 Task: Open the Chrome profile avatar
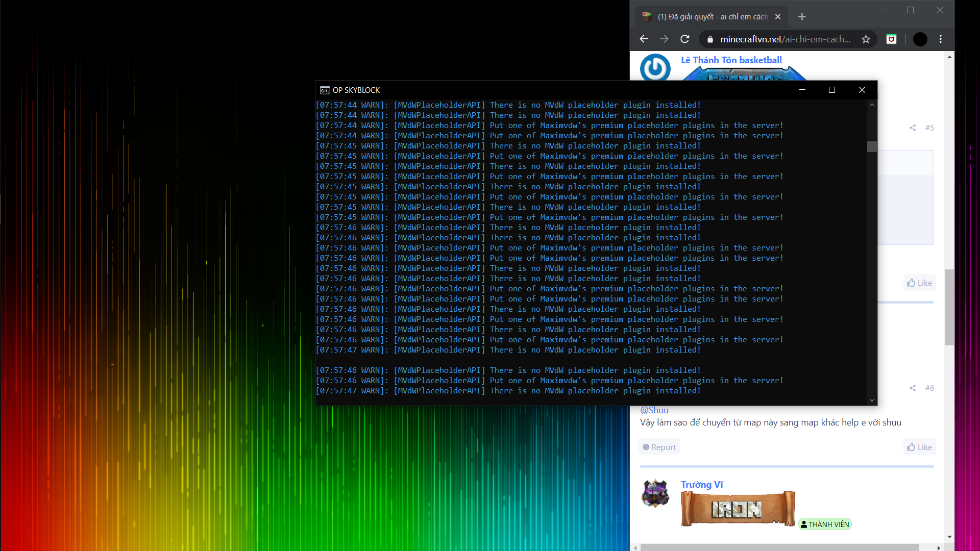coord(920,39)
